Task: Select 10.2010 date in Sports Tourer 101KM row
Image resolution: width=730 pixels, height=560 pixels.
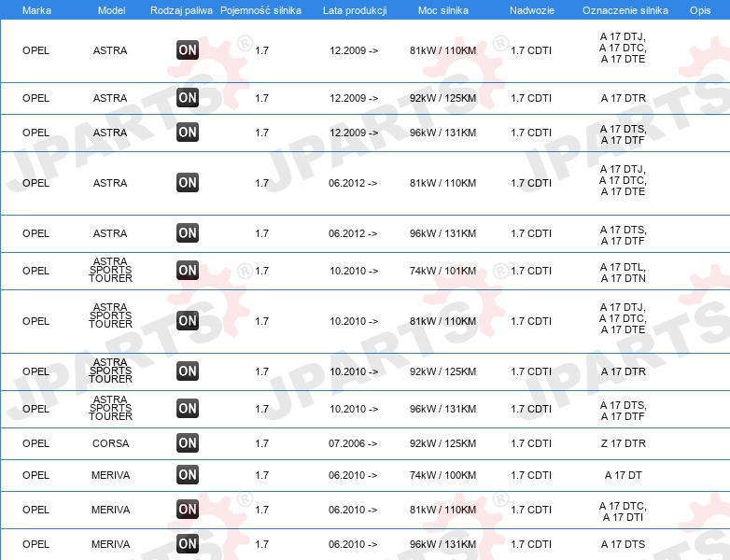Action: 354,271
